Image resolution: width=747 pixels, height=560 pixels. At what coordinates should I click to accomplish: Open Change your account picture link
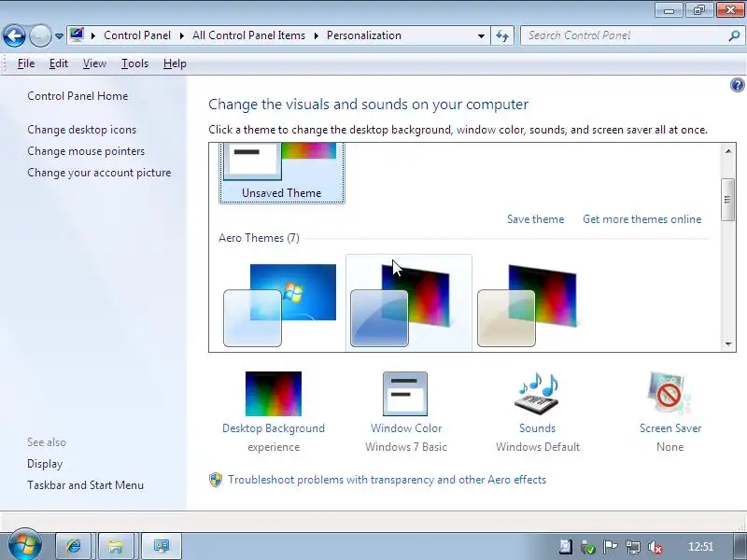tap(99, 173)
